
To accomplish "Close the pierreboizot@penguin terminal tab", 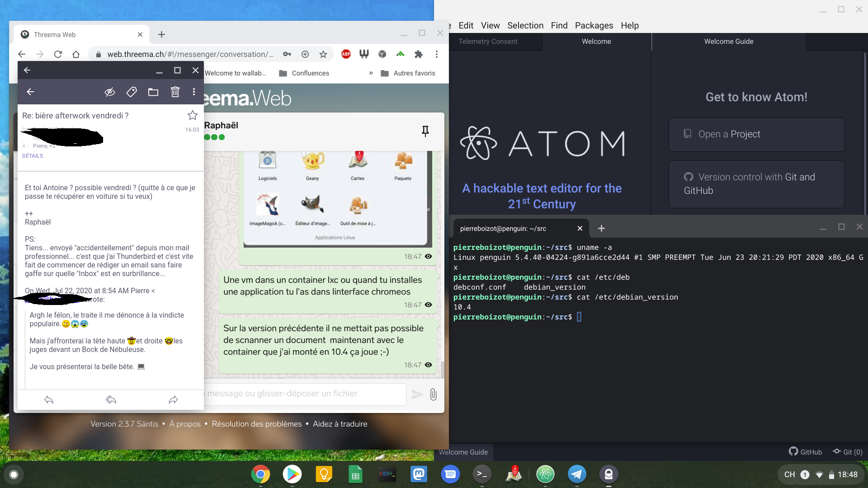I will pyautogui.click(x=580, y=229).
